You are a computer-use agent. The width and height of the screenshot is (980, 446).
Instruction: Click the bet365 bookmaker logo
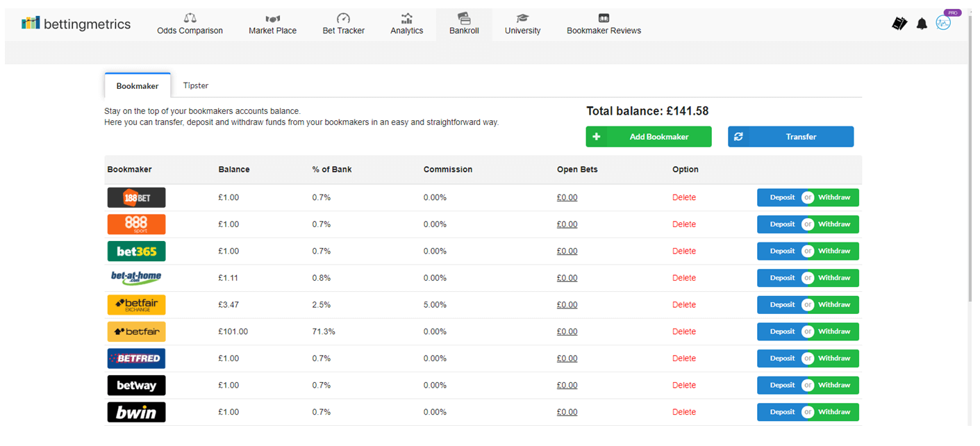[136, 251]
